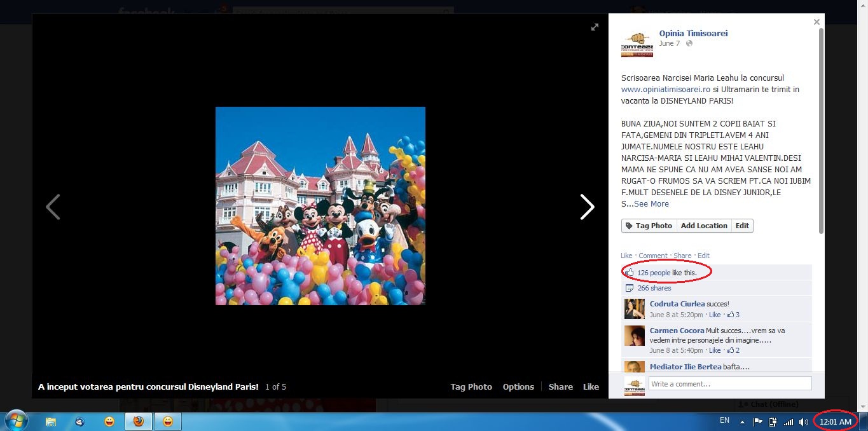Click the globe privacy icon beside June 7
868x431 pixels.
689,43
